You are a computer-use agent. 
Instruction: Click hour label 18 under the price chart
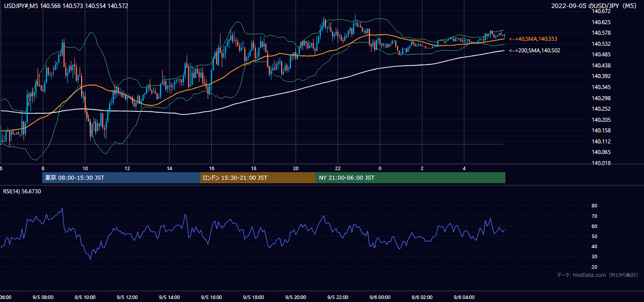(253, 168)
